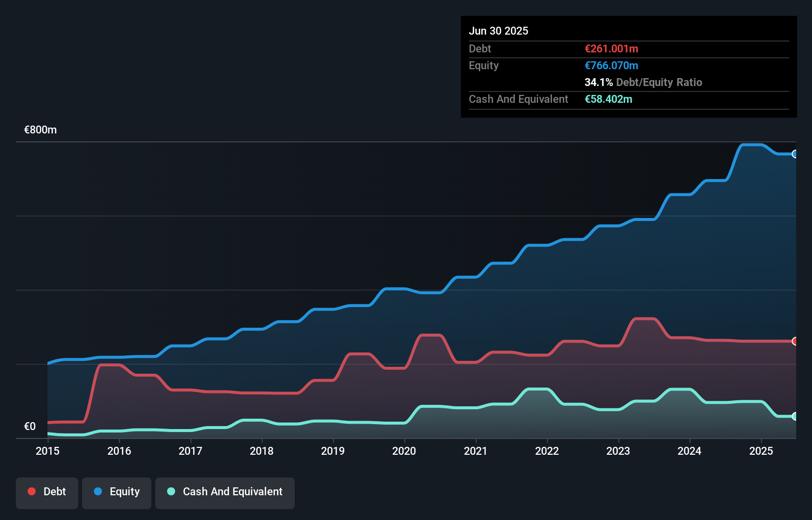Click the €0 y-axis label
The width and height of the screenshot is (812, 520).
coord(30,427)
